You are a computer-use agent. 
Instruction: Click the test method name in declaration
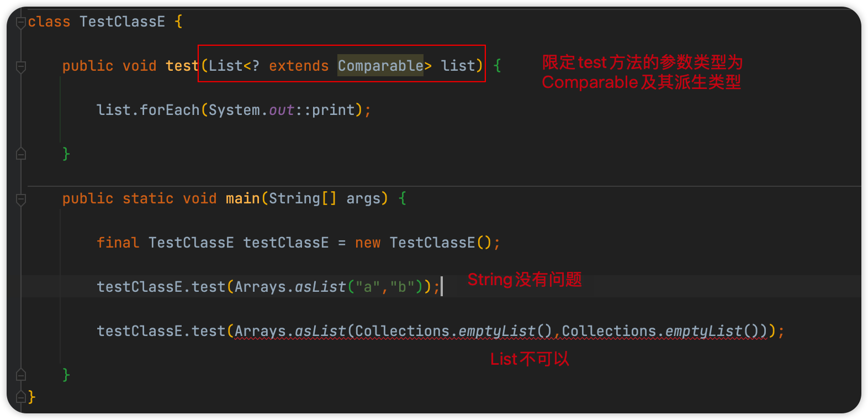coord(182,66)
